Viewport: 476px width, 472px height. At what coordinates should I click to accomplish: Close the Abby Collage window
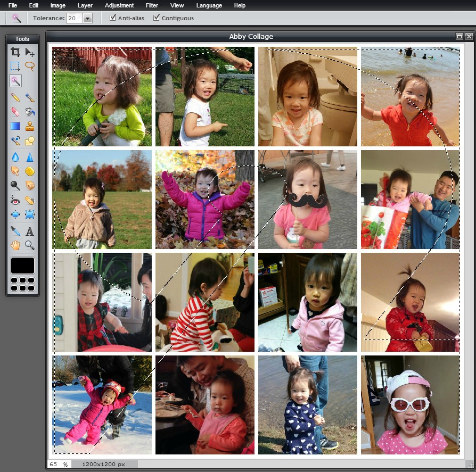pos(469,36)
